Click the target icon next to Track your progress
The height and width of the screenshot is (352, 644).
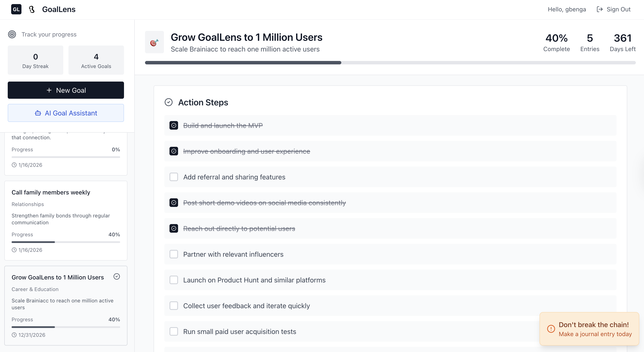(12, 34)
